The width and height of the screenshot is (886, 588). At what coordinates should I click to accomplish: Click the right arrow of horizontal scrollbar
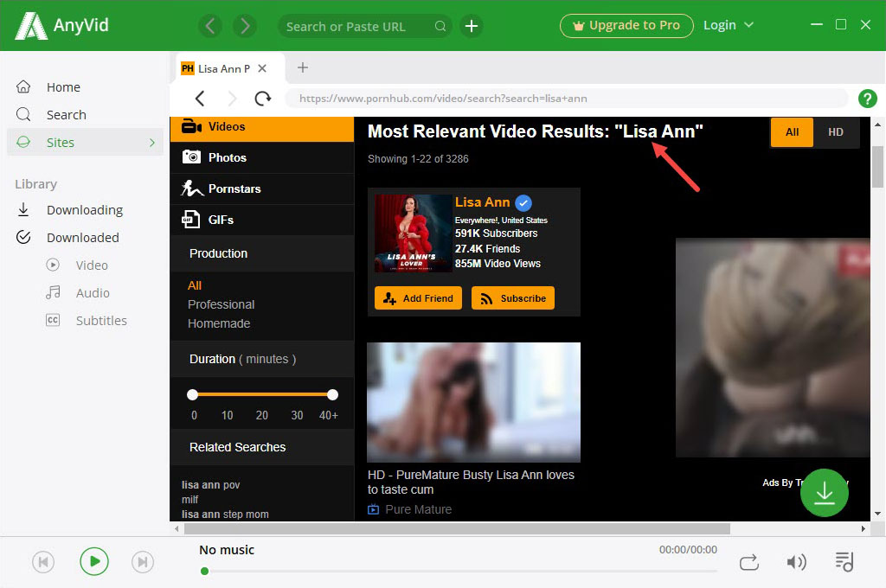tap(863, 528)
